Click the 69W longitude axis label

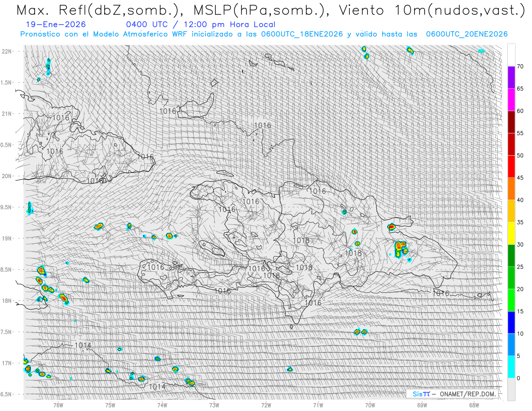click(422, 405)
